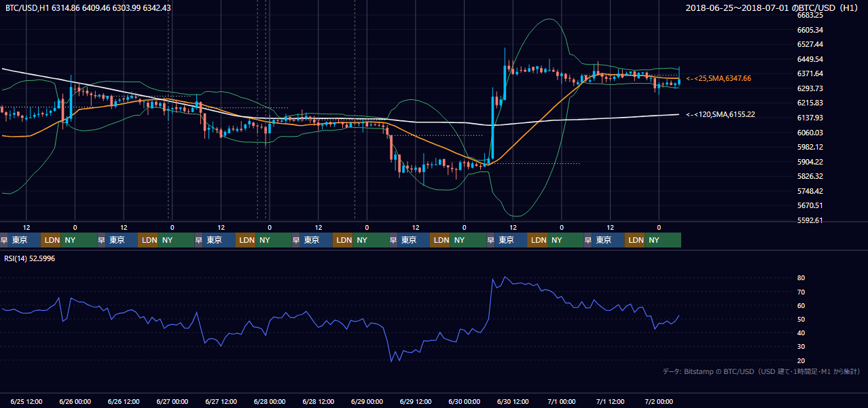Click price axis value 6293.73
This screenshot has height=408, width=868.
point(810,88)
